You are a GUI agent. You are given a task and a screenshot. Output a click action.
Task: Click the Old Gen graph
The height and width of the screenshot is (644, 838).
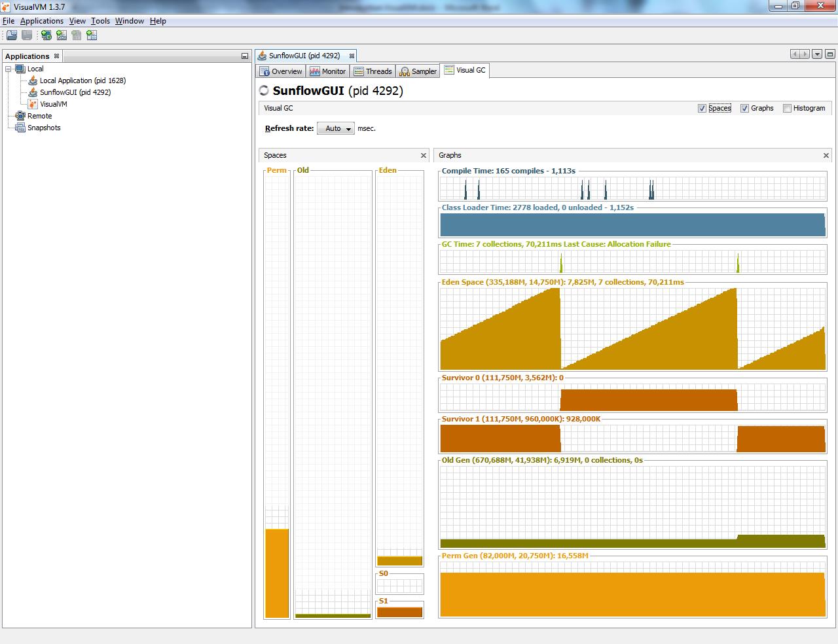coord(632,507)
